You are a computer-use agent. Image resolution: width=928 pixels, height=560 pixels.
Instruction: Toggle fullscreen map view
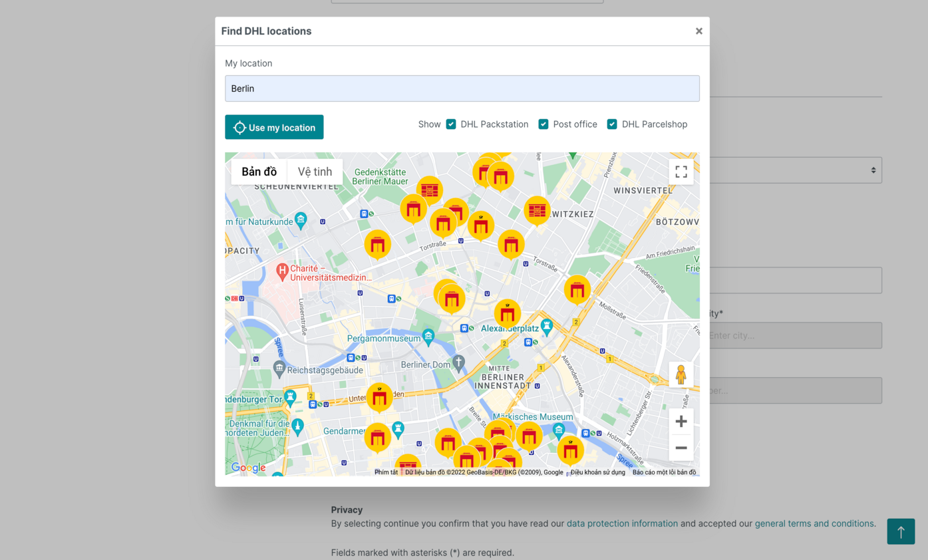(x=681, y=172)
